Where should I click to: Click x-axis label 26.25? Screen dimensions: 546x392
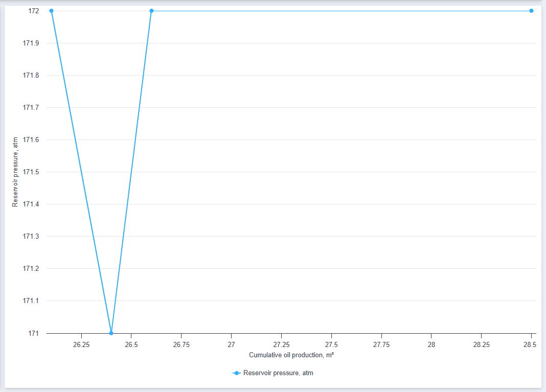point(81,344)
